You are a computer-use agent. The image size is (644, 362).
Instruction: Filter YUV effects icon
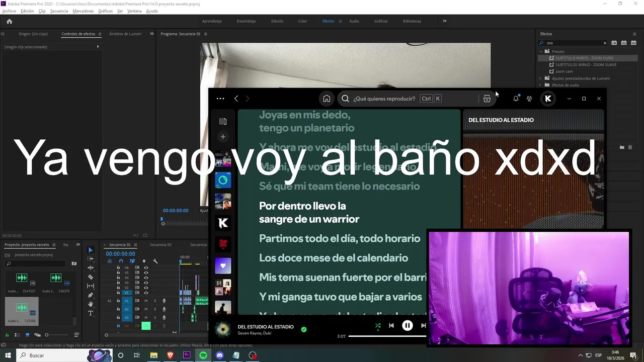(x=633, y=43)
